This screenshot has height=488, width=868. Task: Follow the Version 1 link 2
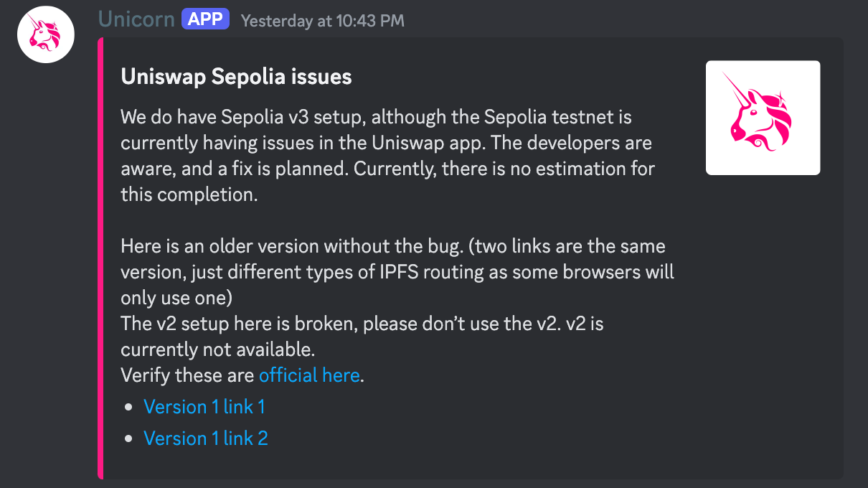pyautogui.click(x=206, y=438)
